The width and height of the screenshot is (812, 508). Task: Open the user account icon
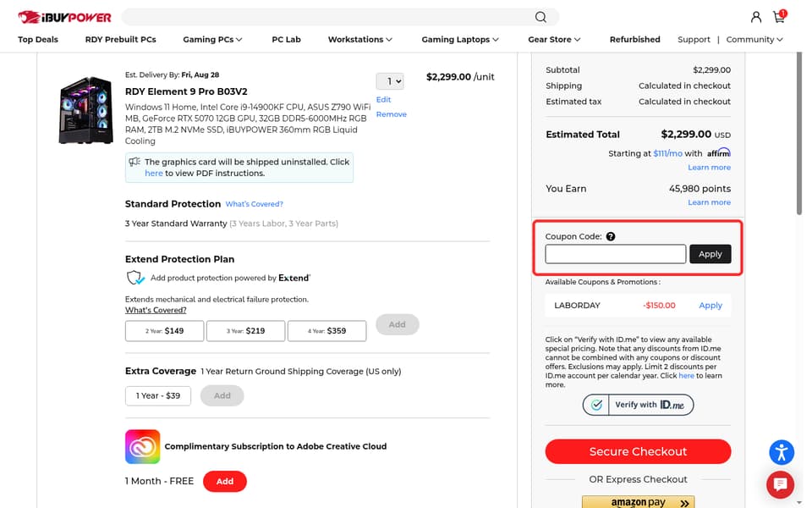756,17
